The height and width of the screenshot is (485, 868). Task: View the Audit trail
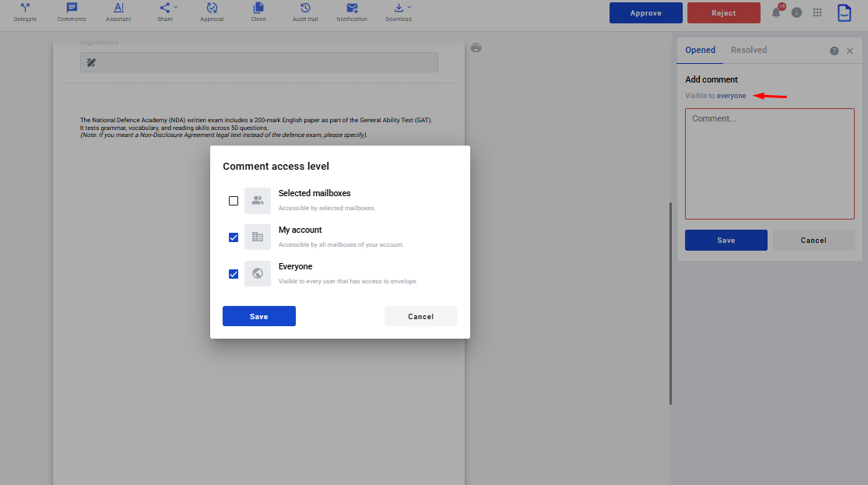305,12
